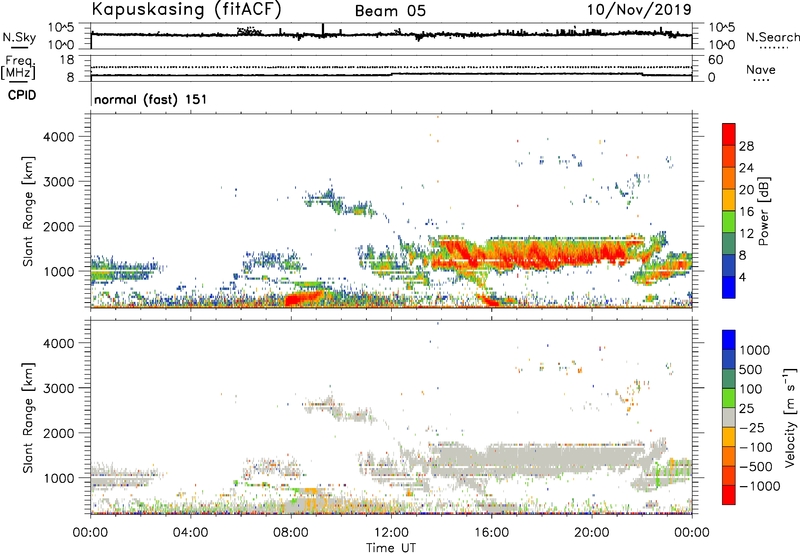Select the Beam 05 label

(390, 11)
